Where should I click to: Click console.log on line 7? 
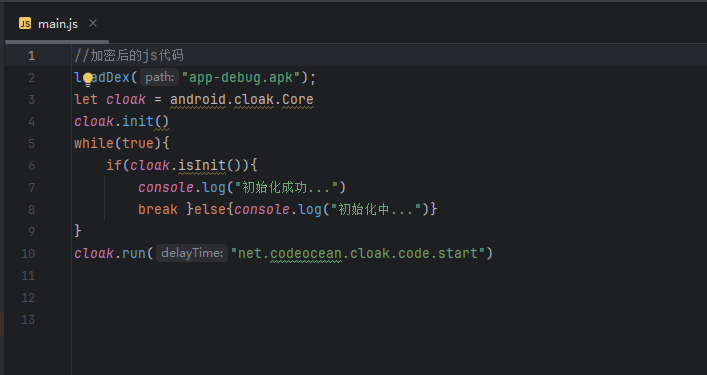182,187
